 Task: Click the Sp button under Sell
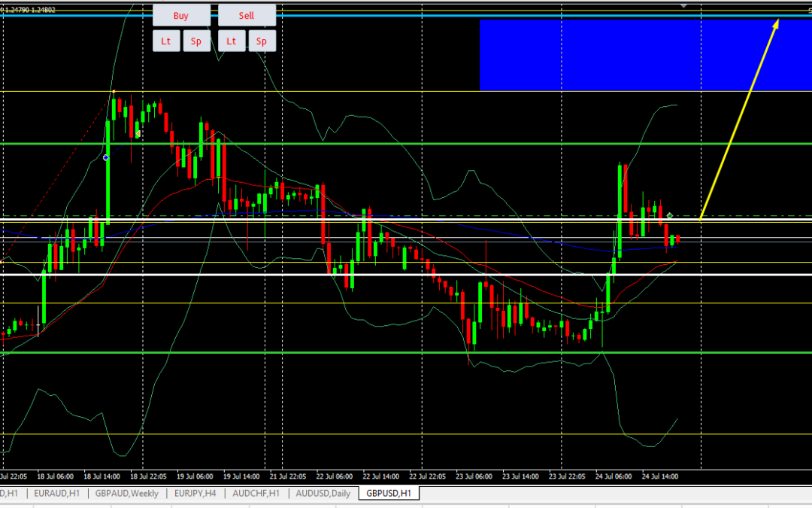click(262, 41)
